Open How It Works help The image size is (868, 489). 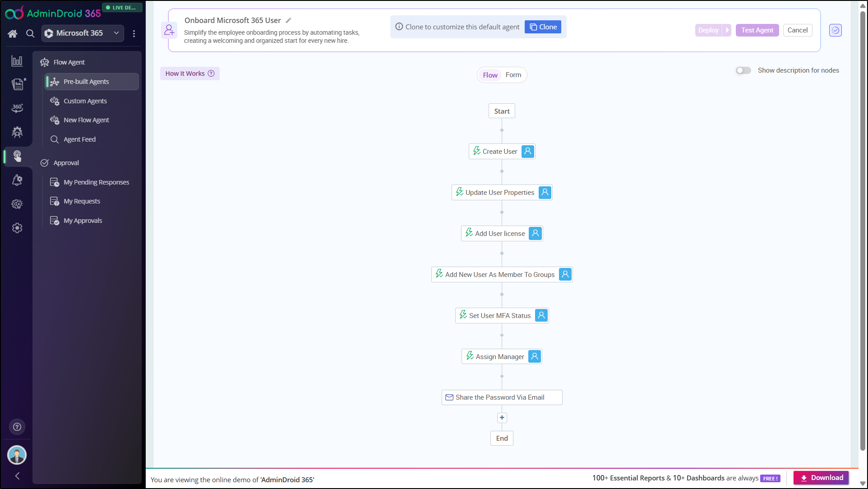189,73
